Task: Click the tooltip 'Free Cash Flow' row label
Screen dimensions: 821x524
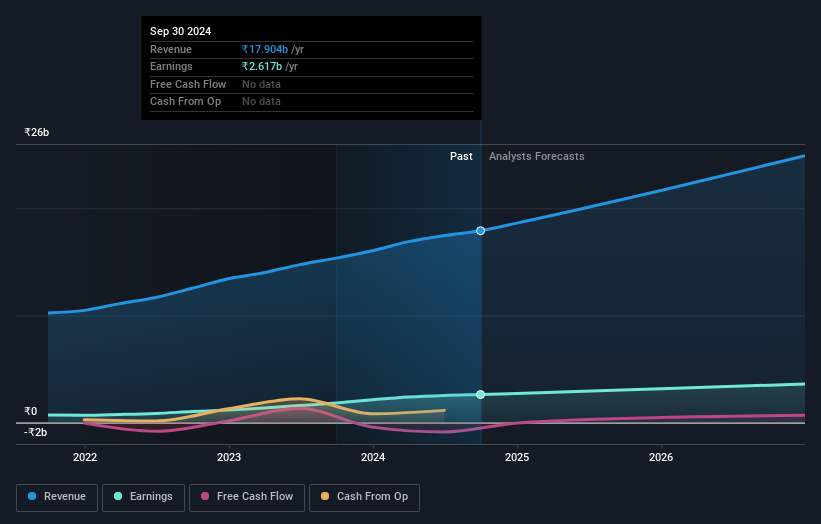Action: [x=188, y=84]
